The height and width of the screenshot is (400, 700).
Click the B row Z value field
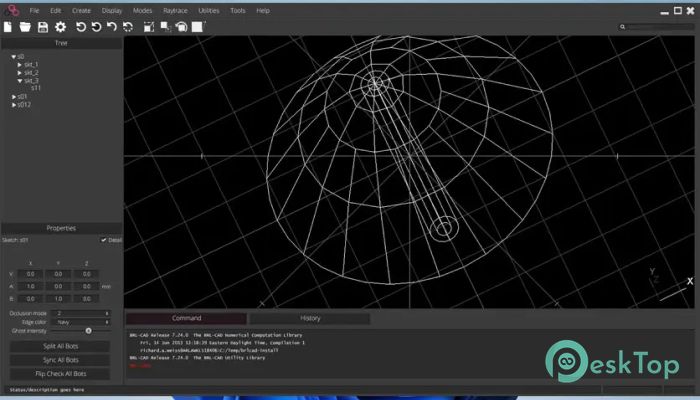click(87, 298)
